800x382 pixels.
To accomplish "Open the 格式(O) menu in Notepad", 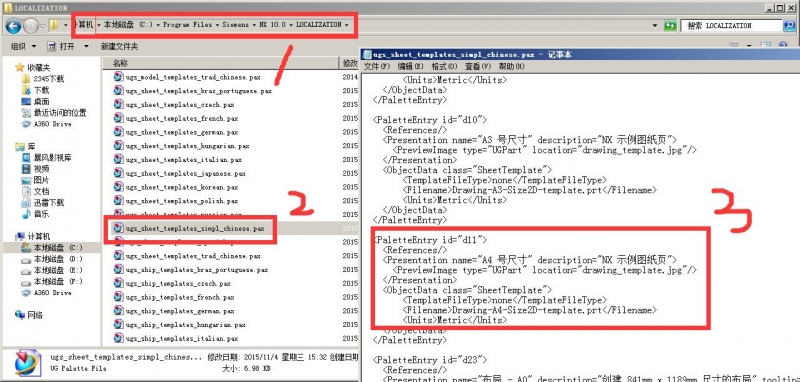I will point(444,66).
